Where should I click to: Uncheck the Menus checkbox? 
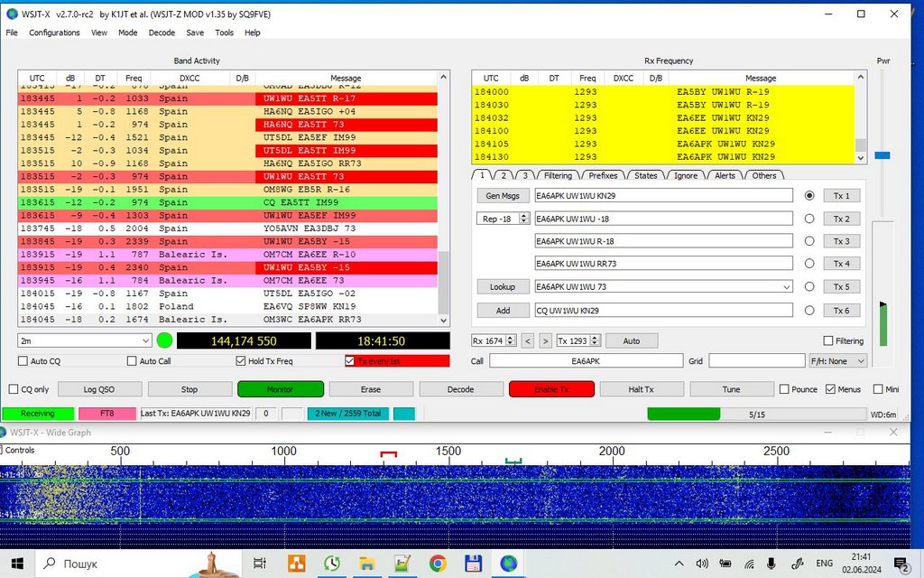click(830, 389)
